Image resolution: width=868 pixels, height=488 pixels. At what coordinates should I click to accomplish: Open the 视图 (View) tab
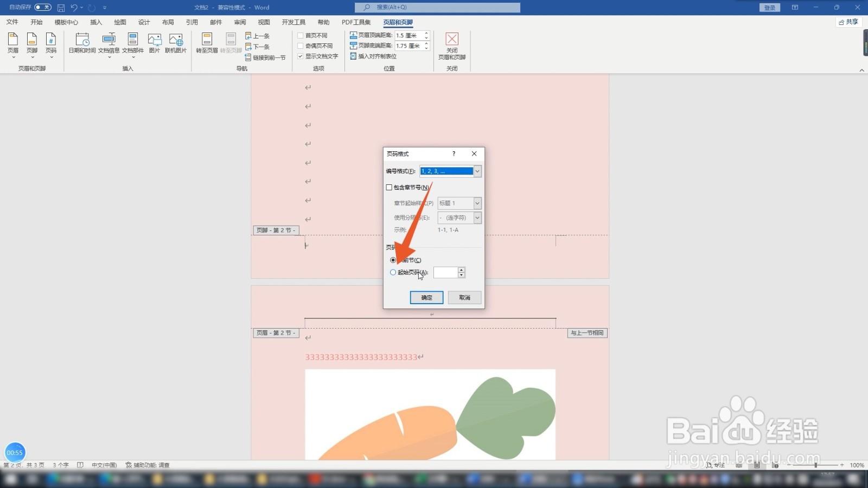pyautogui.click(x=264, y=22)
